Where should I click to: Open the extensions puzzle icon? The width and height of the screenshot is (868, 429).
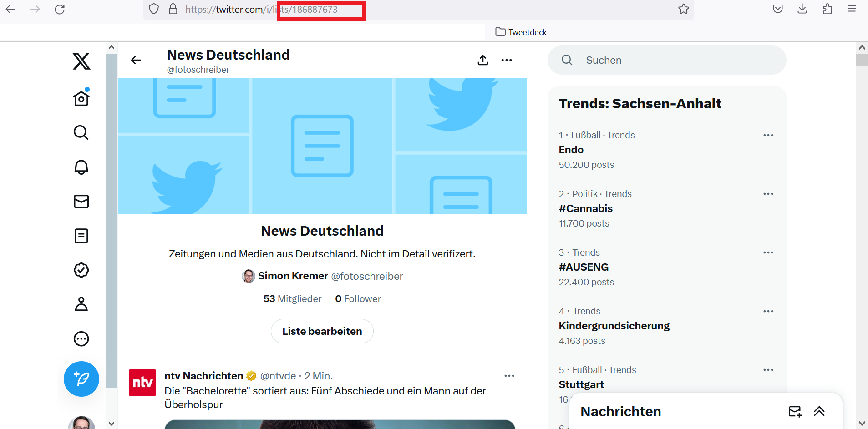pos(827,9)
